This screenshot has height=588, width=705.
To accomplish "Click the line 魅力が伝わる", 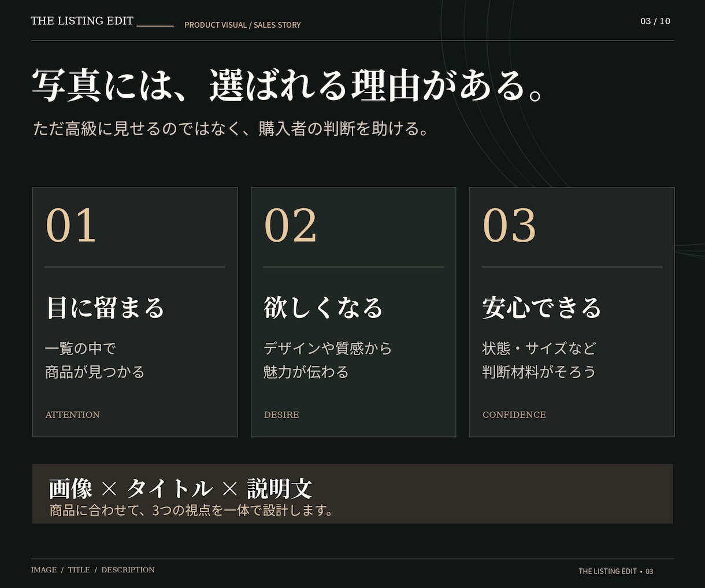I will click(x=306, y=372).
